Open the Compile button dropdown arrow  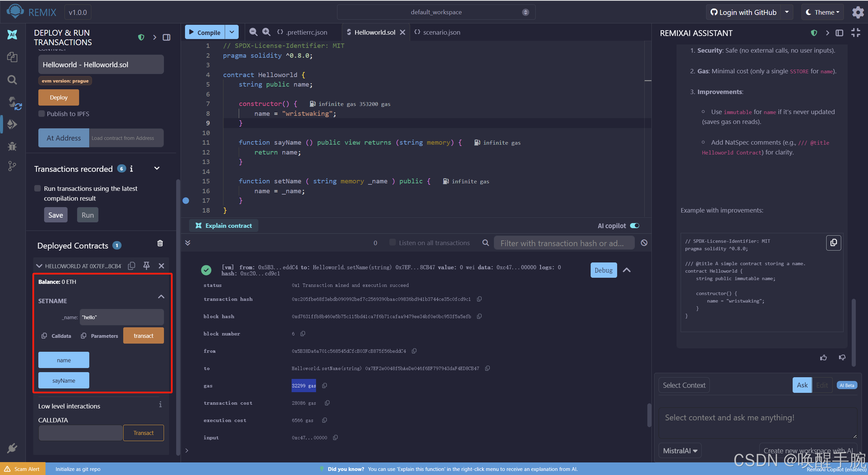click(232, 32)
